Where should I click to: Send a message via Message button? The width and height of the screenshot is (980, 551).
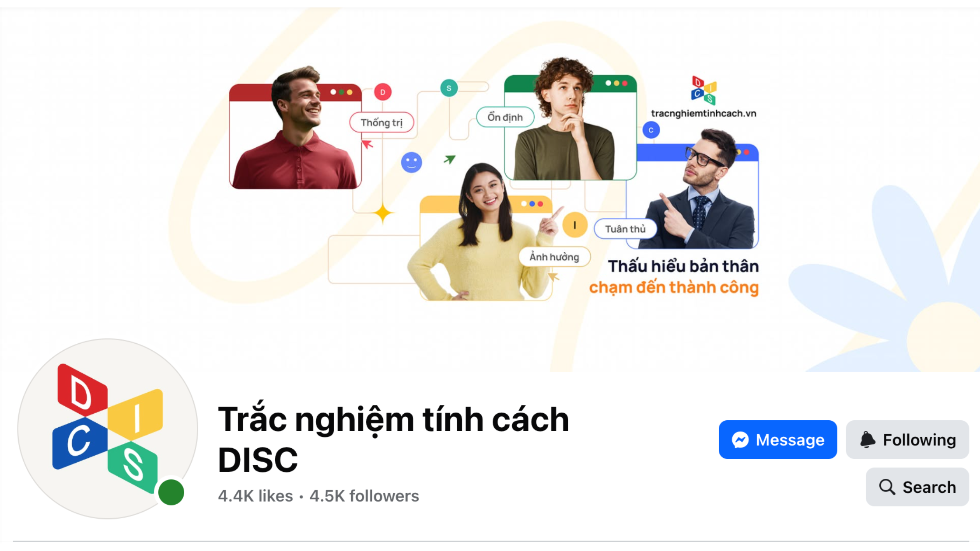[x=778, y=439]
